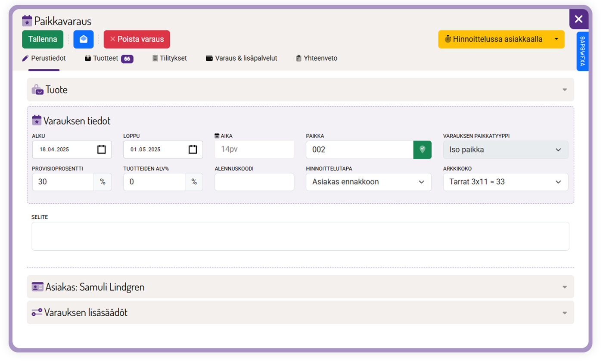Open the Varauksen paikkatyyppi dropdown
Image resolution: width=603 pixels, height=364 pixels.
click(x=505, y=149)
